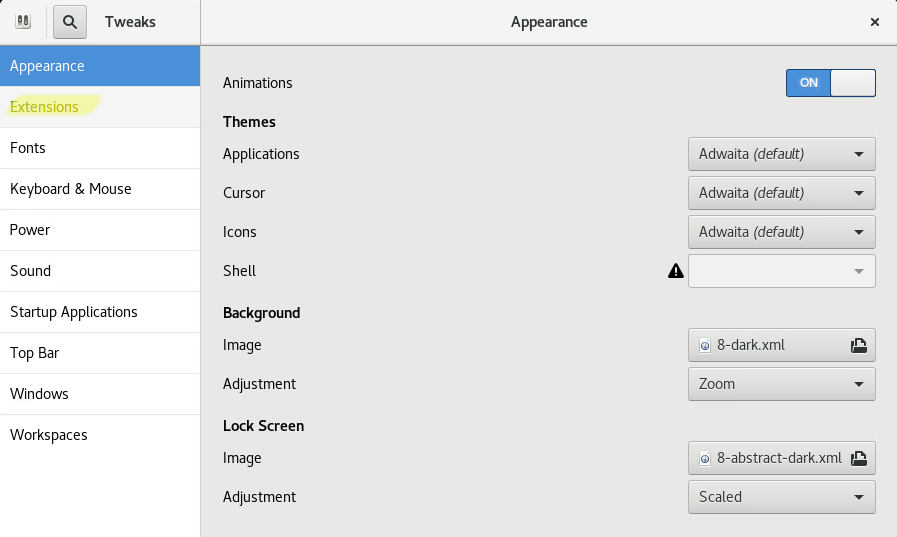Click document icon left of 8-abstract-dark.xml
897x537 pixels.
pyautogui.click(x=705, y=458)
